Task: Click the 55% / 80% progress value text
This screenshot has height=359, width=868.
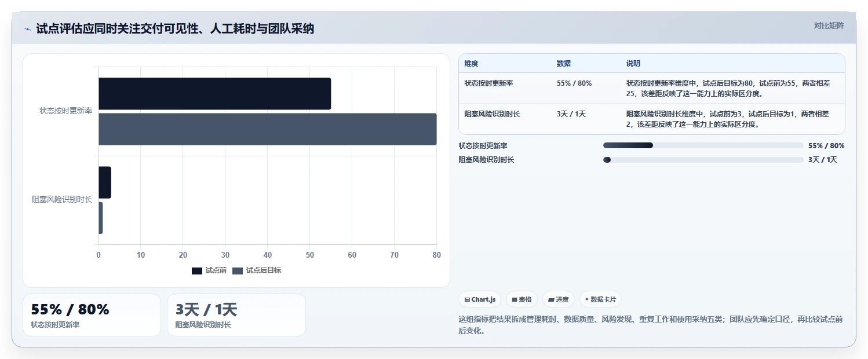Action: (x=826, y=146)
